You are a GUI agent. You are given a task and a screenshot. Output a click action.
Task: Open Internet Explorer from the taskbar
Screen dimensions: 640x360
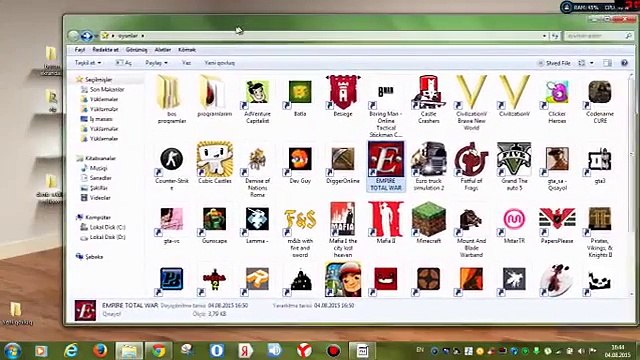click(x=71, y=351)
